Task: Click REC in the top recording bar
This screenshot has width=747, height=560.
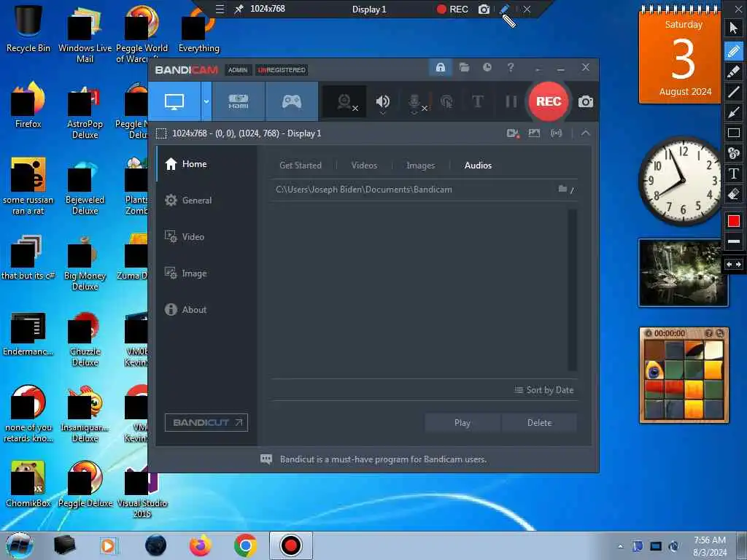Action: point(452,9)
